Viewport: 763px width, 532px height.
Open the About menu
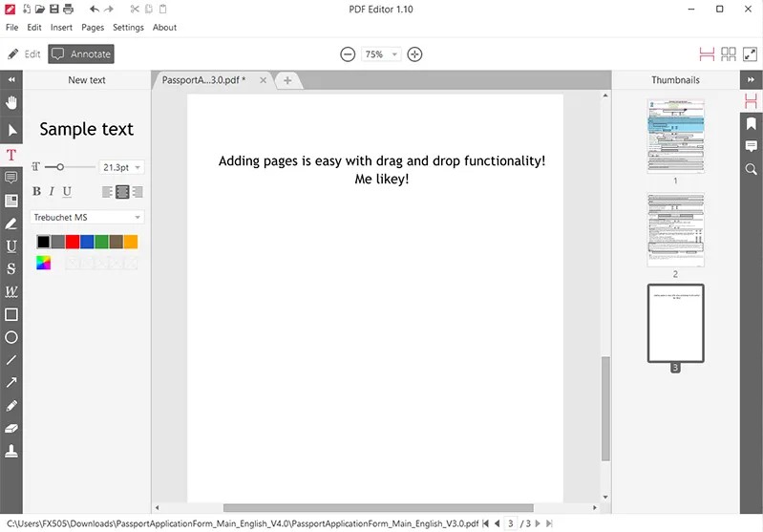(x=164, y=28)
